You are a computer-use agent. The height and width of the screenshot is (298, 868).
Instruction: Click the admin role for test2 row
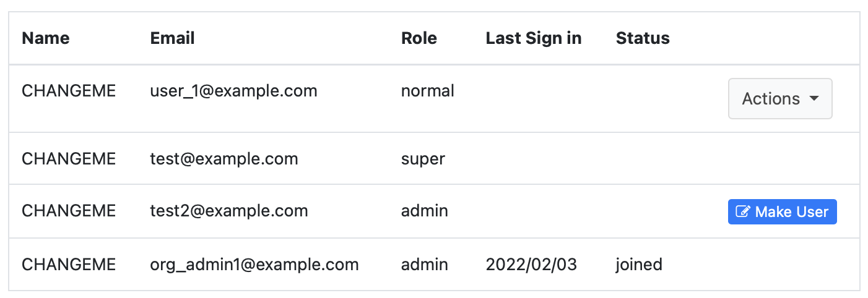pyautogui.click(x=425, y=211)
